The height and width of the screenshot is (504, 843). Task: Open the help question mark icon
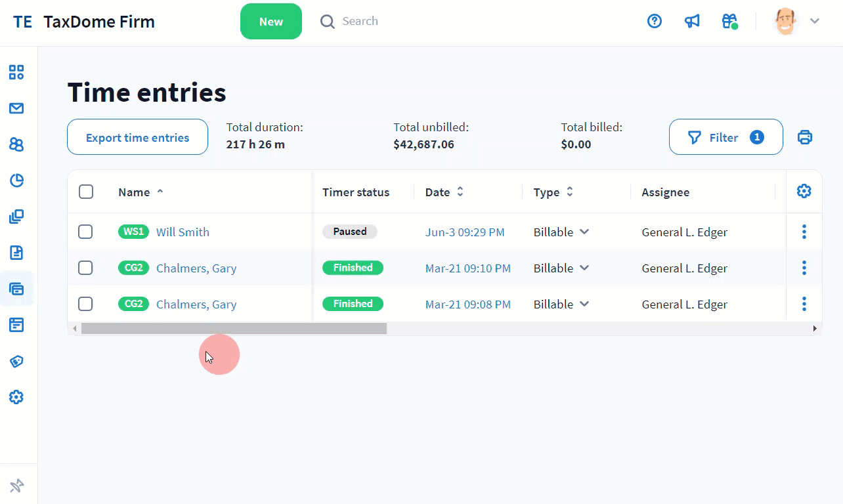click(655, 22)
